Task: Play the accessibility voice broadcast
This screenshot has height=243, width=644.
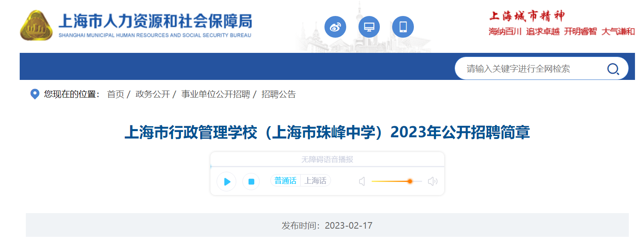Action: 226,182
